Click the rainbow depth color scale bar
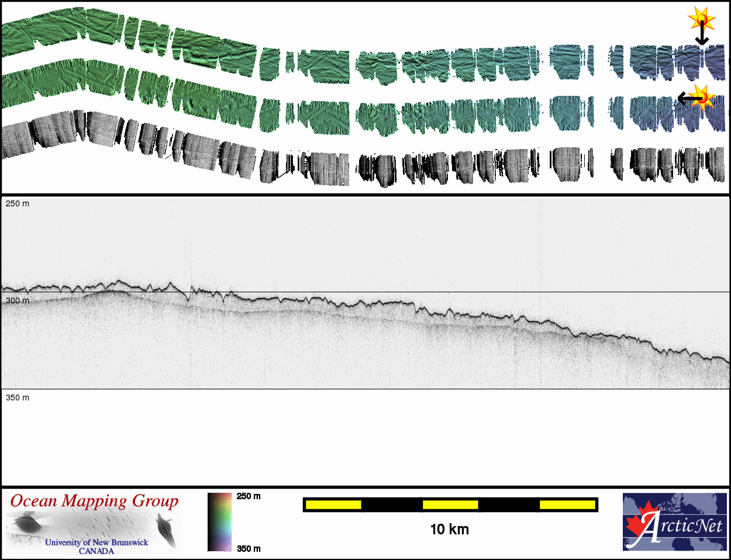 [219, 522]
